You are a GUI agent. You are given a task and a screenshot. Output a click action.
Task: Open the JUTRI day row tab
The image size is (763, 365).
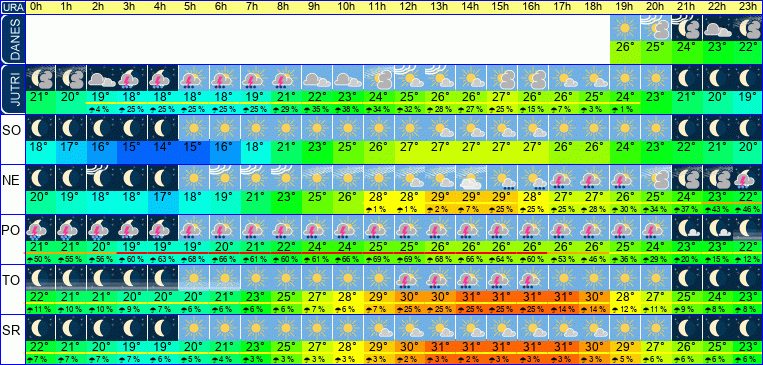click(x=12, y=90)
